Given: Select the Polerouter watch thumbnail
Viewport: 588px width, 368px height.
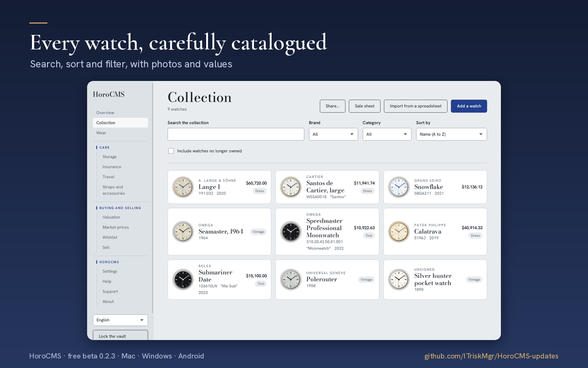Looking at the screenshot, I should click(291, 280).
